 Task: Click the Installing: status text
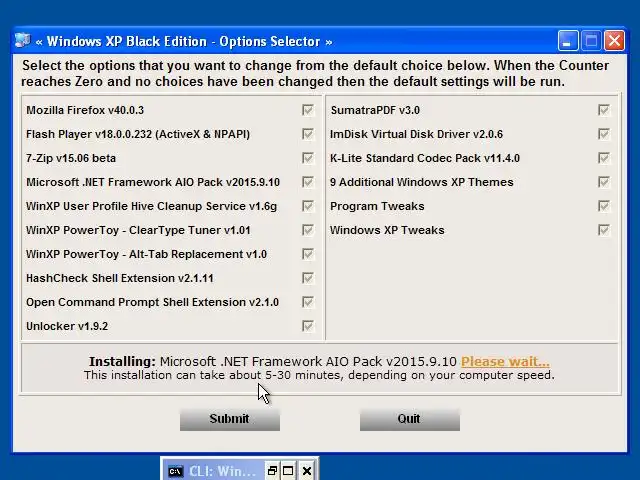click(122, 362)
